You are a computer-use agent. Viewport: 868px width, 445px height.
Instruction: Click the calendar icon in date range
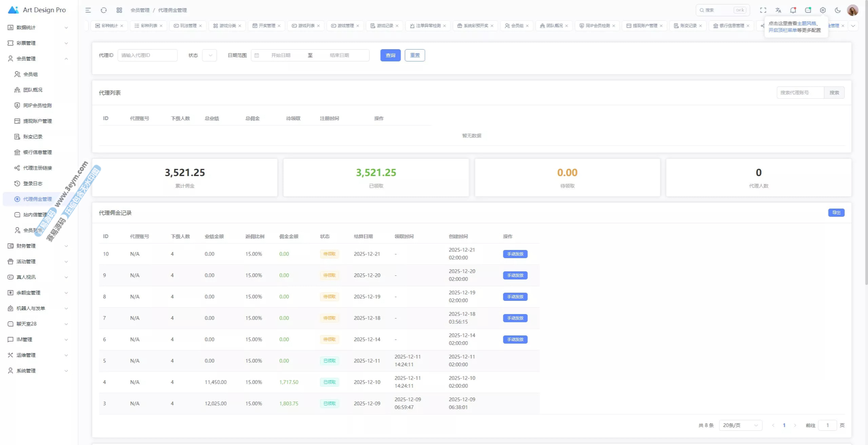(x=257, y=55)
